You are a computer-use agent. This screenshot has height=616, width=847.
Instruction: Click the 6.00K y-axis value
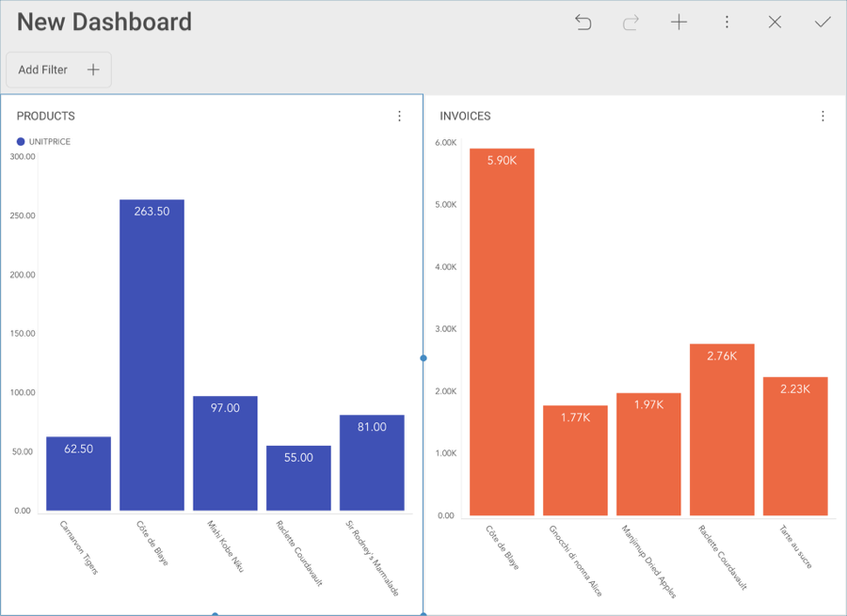click(446, 143)
